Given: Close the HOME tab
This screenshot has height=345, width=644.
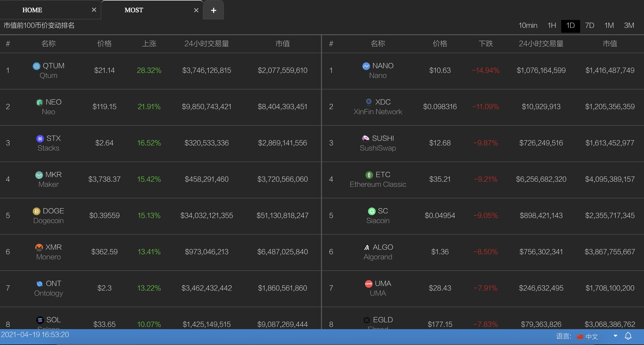Looking at the screenshot, I should pos(94,10).
